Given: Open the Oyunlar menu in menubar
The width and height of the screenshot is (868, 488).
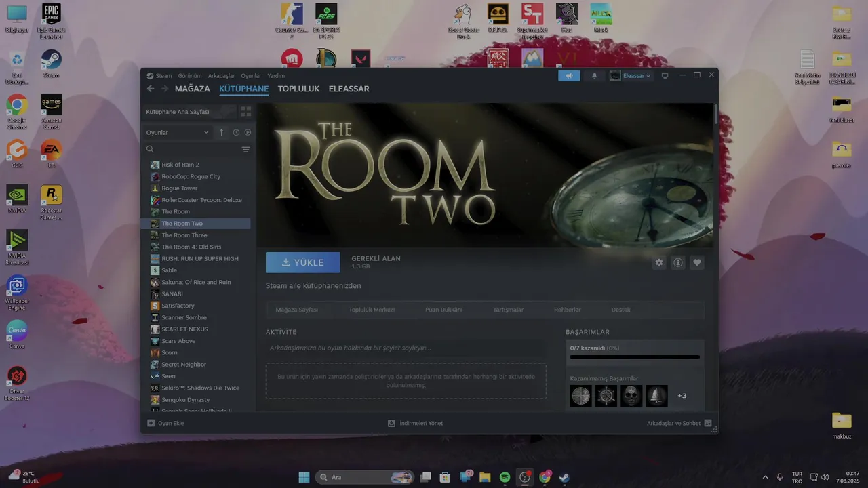Looking at the screenshot, I should (251, 76).
